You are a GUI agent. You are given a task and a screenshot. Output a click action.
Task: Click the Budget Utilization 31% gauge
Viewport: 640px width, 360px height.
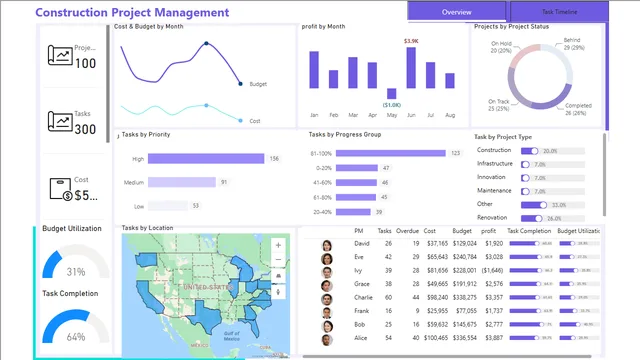pos(76,261)
